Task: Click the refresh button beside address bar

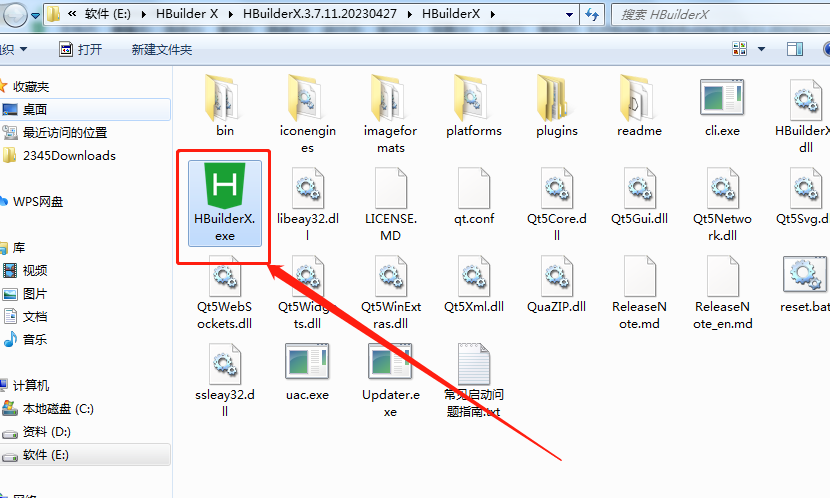Action: click(592, 14)
